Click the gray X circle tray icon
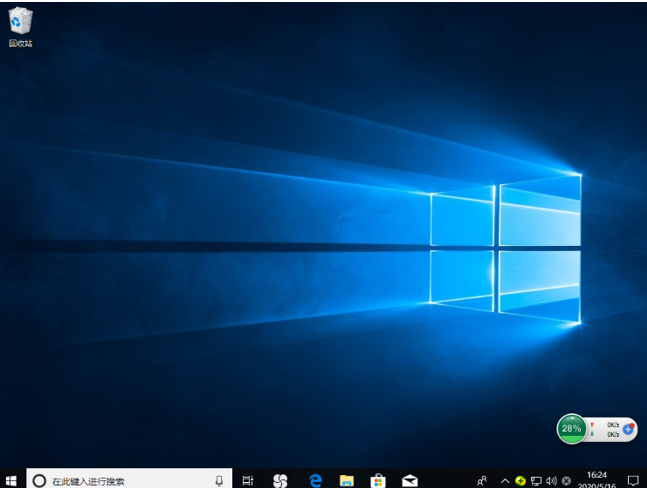647x488 pixels. [566, 481]
